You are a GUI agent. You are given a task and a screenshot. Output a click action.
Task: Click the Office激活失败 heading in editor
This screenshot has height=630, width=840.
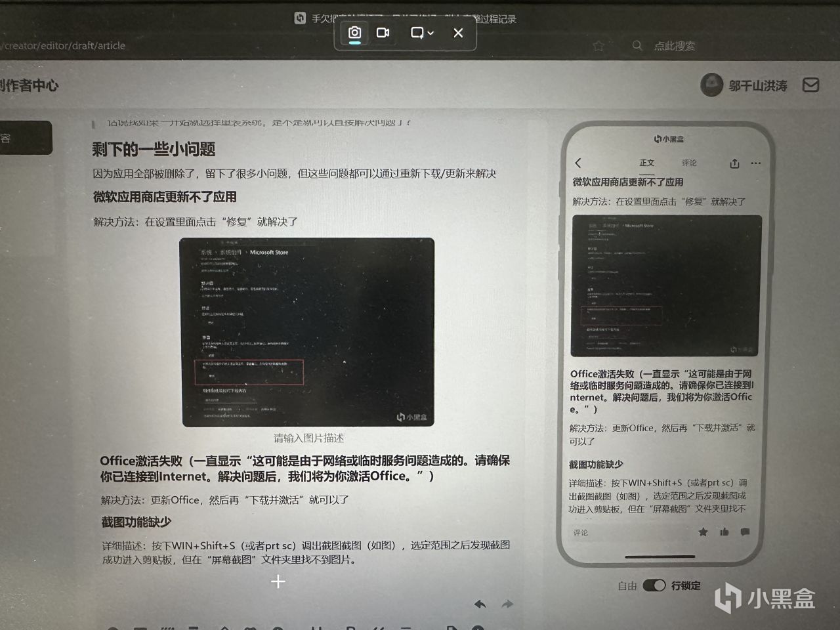(304, 468)
